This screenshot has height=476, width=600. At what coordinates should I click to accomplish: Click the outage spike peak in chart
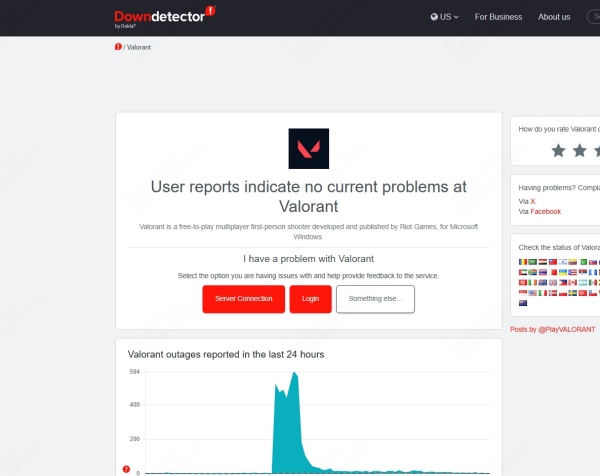pyautogui.click(x=294, y=373)
